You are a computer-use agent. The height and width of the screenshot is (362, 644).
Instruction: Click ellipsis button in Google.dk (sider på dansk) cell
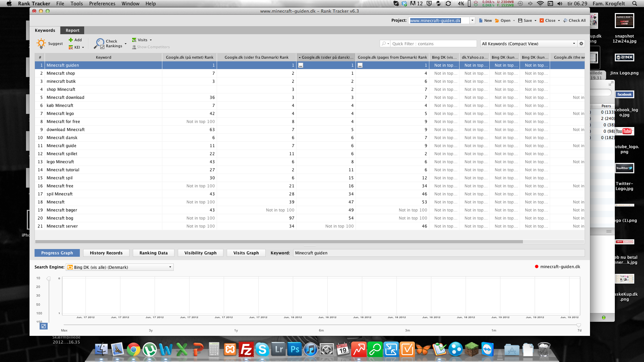(x=301, y=65)
